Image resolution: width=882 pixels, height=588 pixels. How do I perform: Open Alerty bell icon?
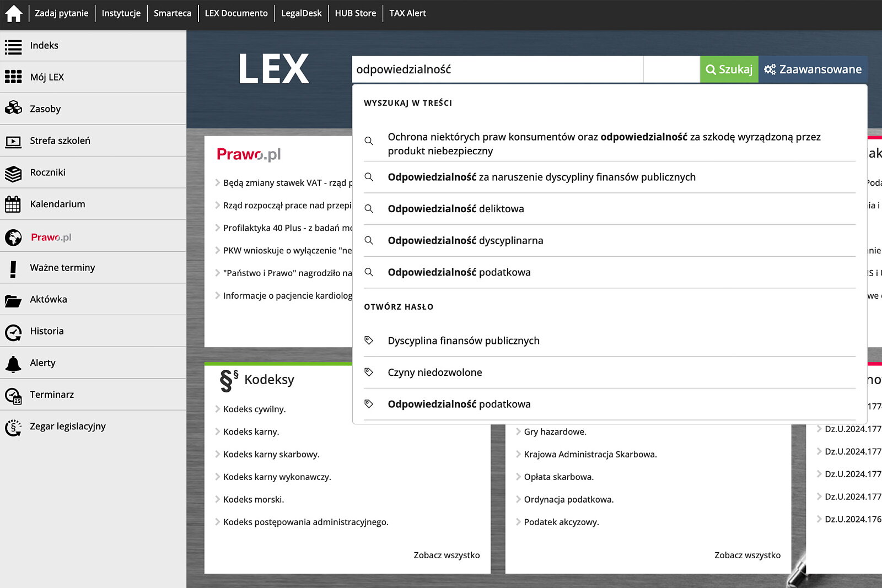tap(13, 364)
